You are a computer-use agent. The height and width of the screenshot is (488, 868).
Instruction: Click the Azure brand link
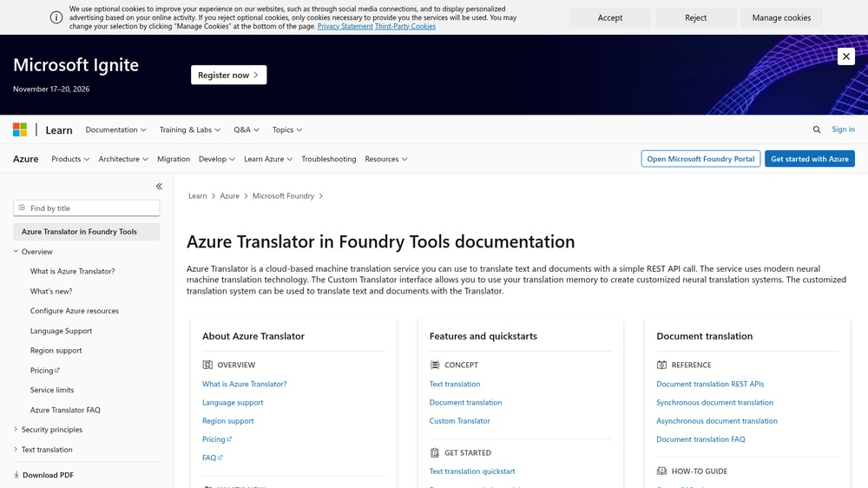click(26, 159)
